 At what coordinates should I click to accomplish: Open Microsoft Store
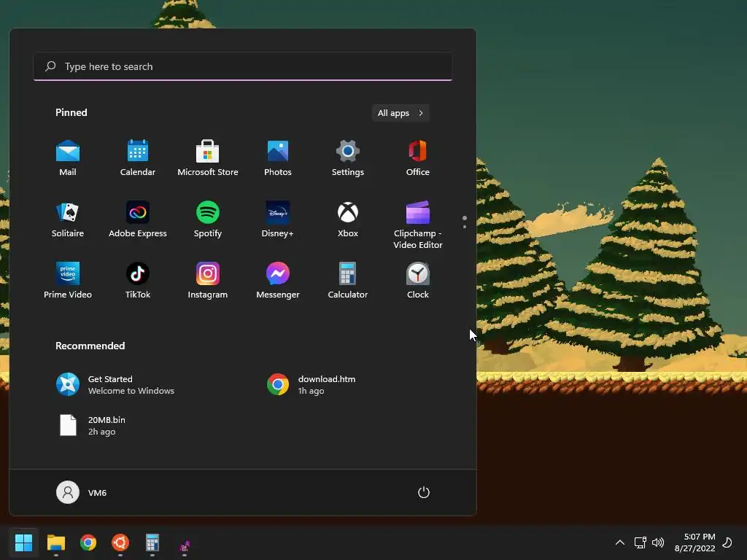(208, 158)
